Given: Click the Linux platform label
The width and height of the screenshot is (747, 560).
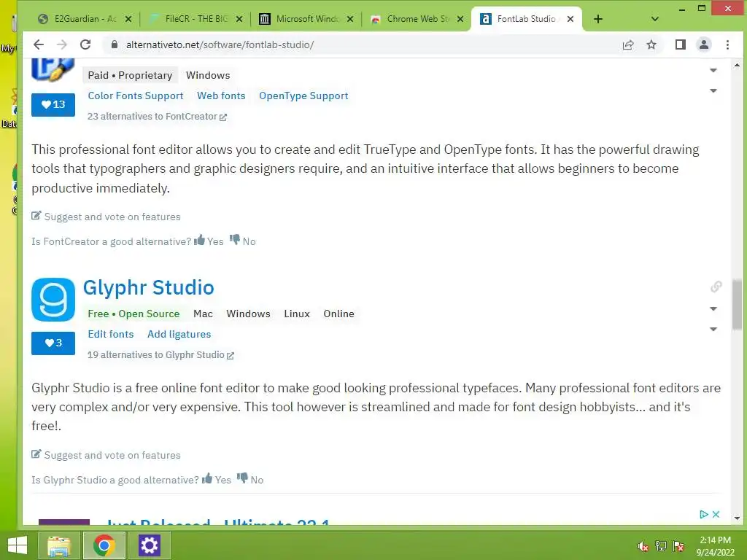Looking at the screenshot, I should click(297, 314).
